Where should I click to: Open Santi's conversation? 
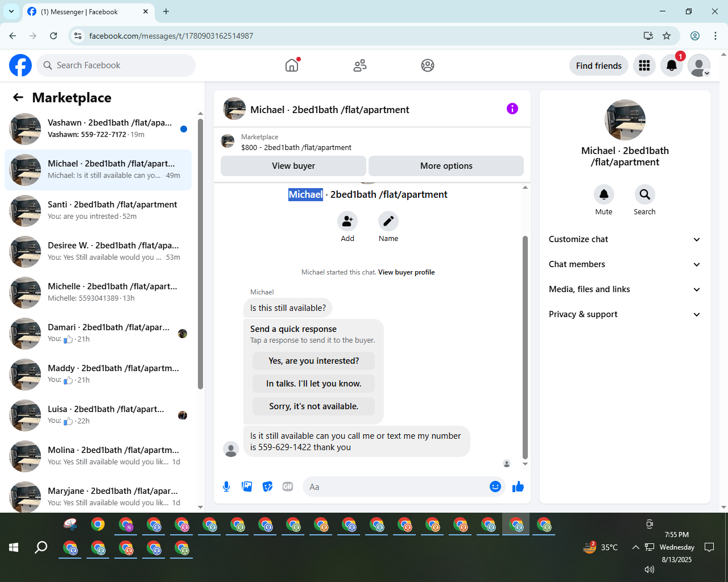98,211
